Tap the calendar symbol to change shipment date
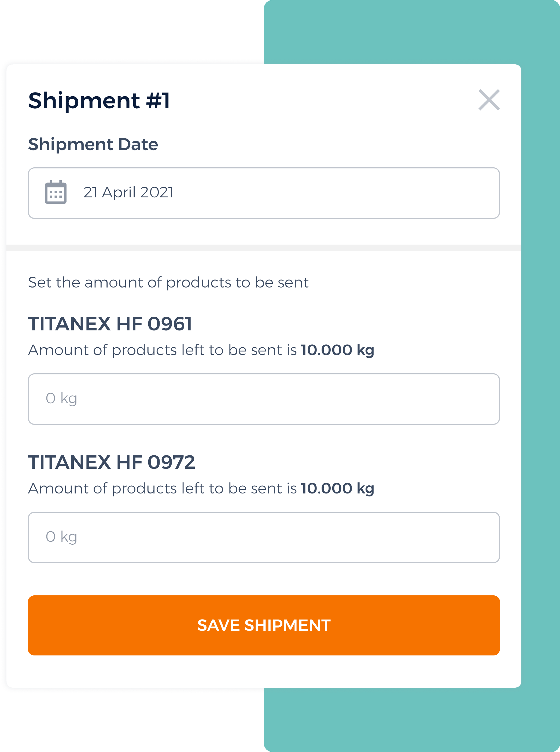The image size is (560, 752). coord(55,193)
